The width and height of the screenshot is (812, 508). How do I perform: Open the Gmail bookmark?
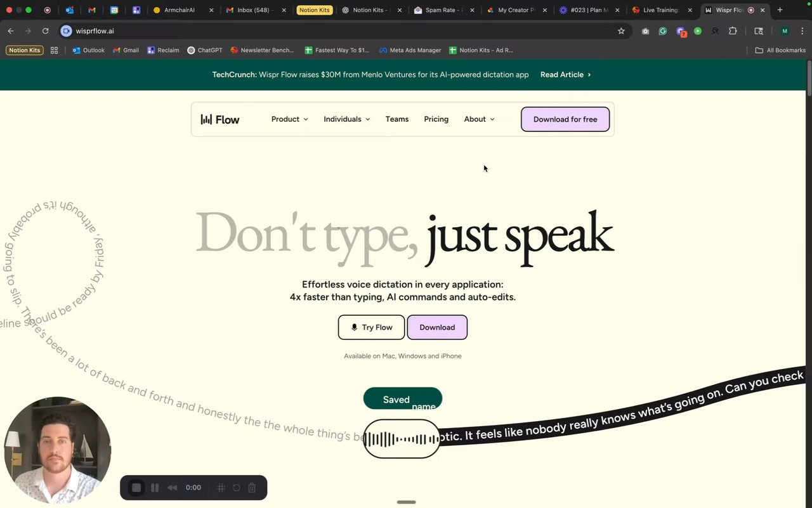click(x=126, y=50)
